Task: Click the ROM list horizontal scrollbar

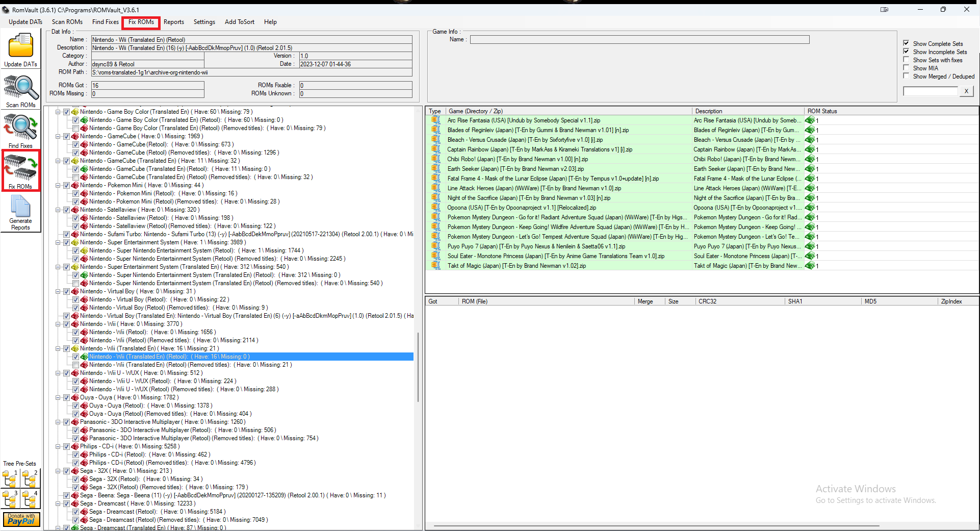Action: click(656, 525)
